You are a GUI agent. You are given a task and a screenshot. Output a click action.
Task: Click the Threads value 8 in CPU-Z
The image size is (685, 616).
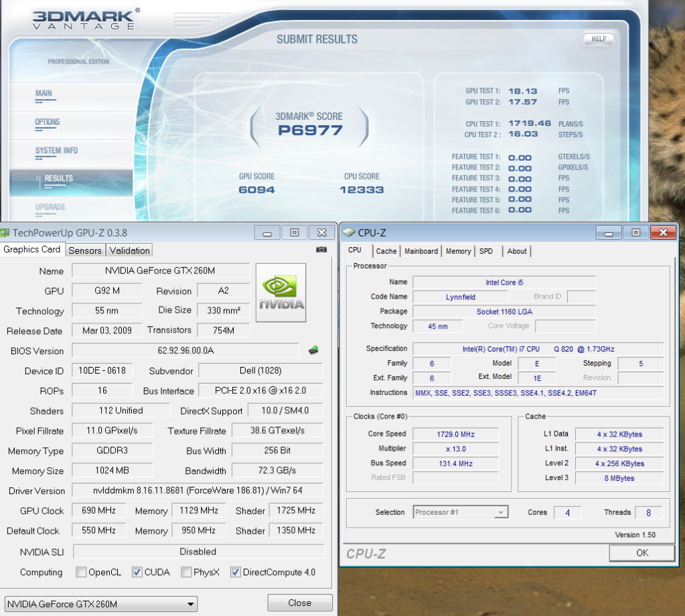(648, 512)
